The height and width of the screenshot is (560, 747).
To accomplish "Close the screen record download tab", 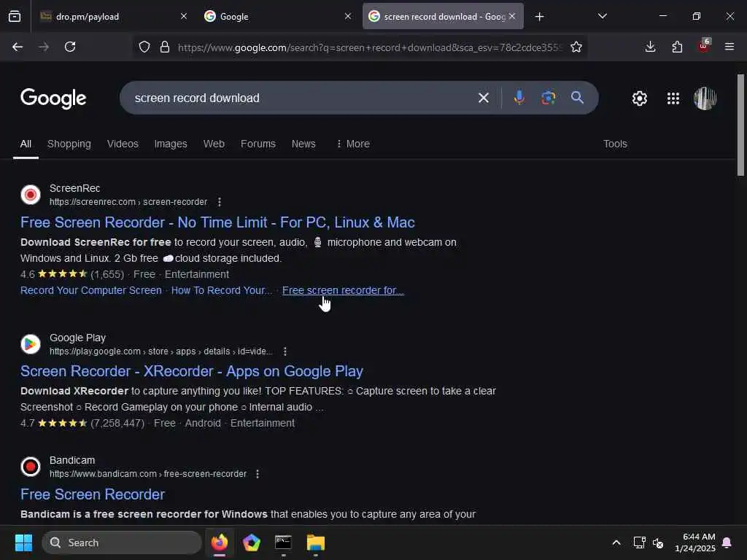I will click(512, 16).
